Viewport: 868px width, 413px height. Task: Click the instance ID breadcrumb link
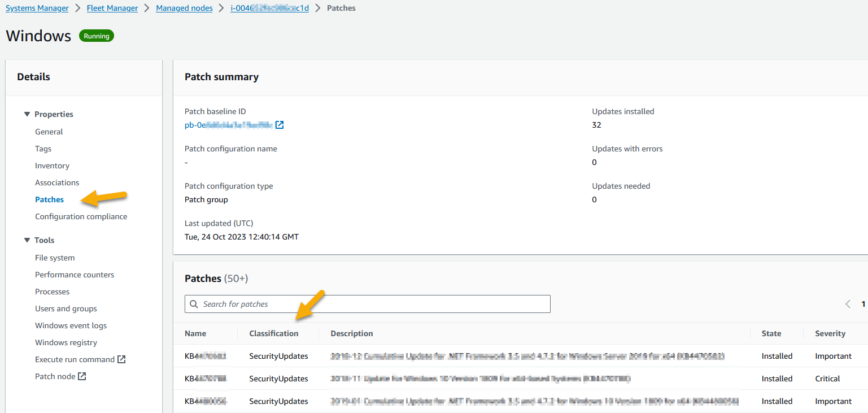269,8
